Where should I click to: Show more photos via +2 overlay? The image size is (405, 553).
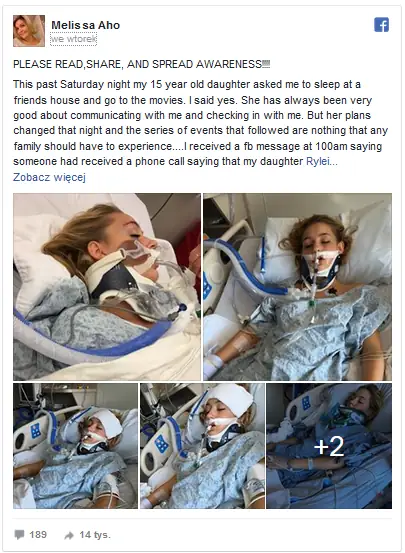(x=329, y=446)
